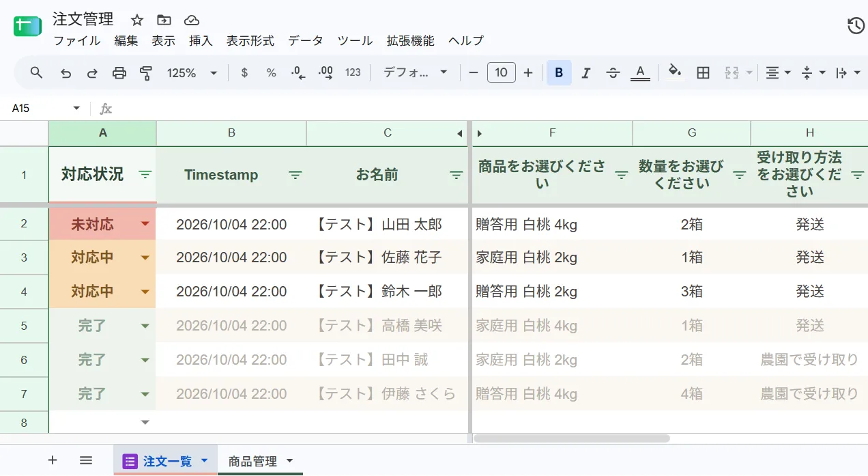Toggle italic formatting
The image size is (868, 476).
pos(585,73)
